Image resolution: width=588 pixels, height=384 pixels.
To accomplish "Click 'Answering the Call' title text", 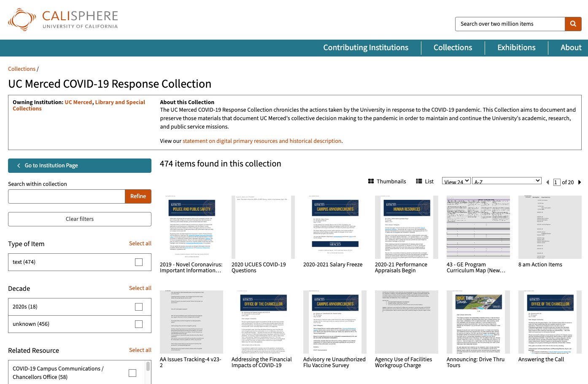I will pos(541,360).
